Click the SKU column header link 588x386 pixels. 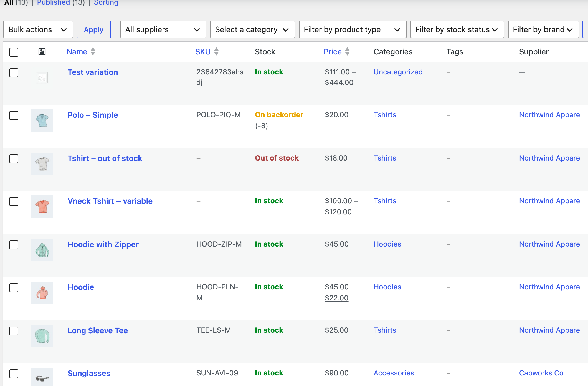click(x=203, y=52)
